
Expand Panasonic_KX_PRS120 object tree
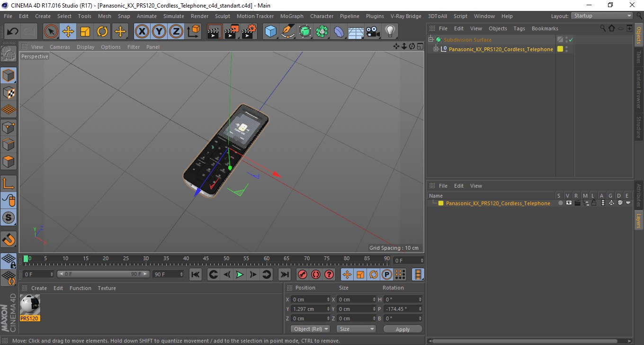[436, 49]
